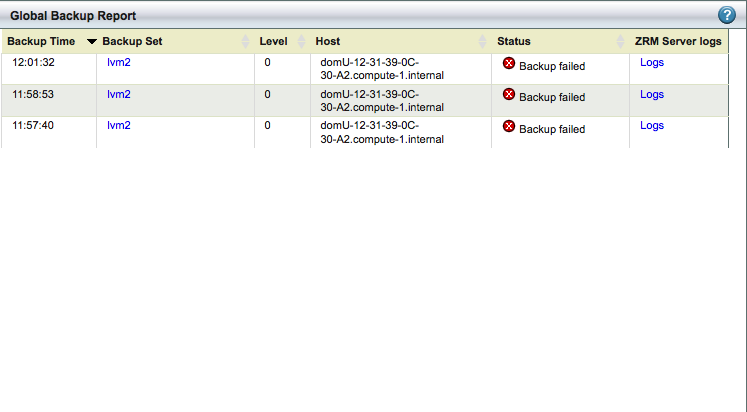Click the red failed icon for 11:58:53 backup
Viewport: 747px width, 412px height.
coord(509,94)
